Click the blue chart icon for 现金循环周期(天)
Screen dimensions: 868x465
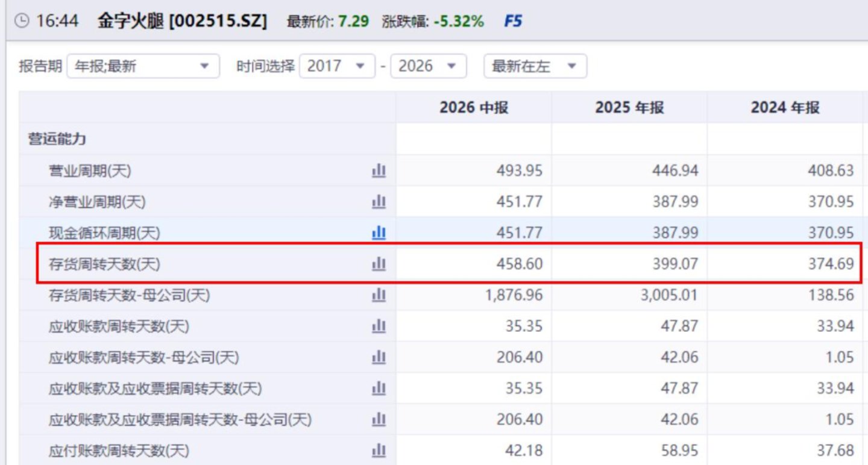coord(379,232)
